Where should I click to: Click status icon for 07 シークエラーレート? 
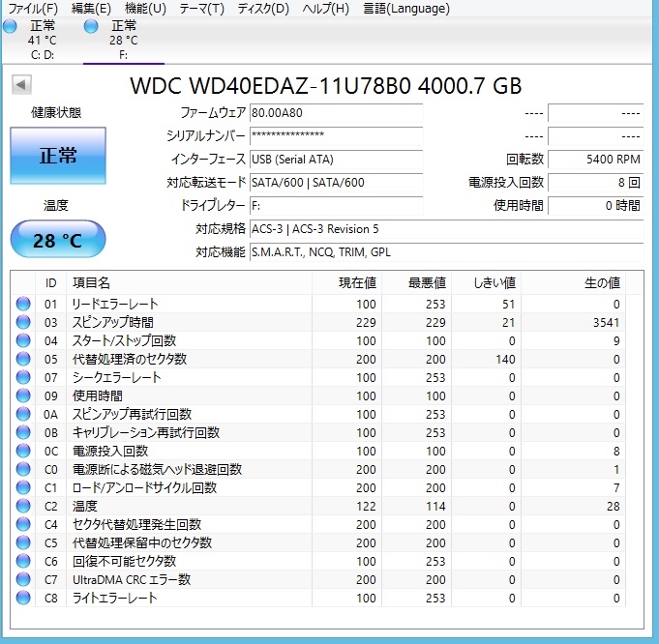23,377
